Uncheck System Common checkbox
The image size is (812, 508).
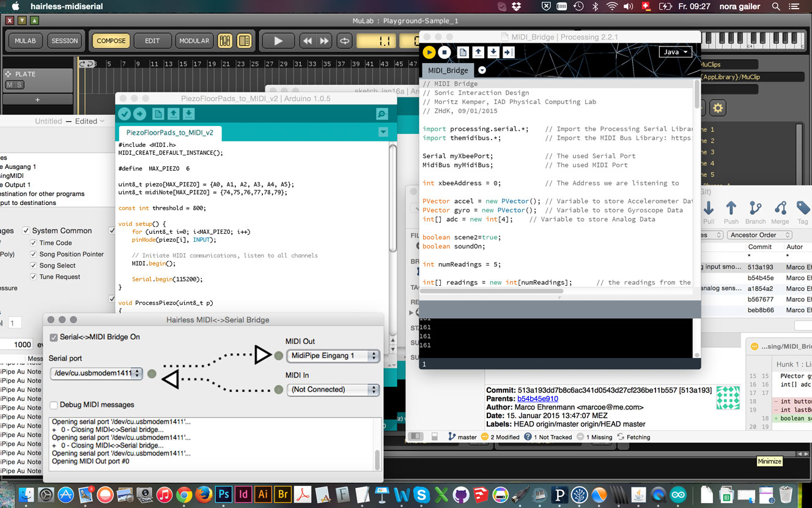point(26,231)
